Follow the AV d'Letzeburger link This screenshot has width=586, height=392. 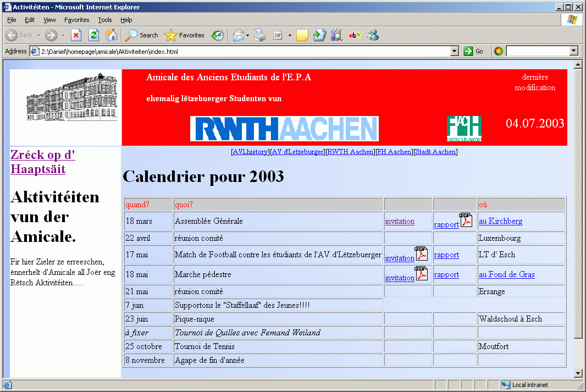(297, 152)
